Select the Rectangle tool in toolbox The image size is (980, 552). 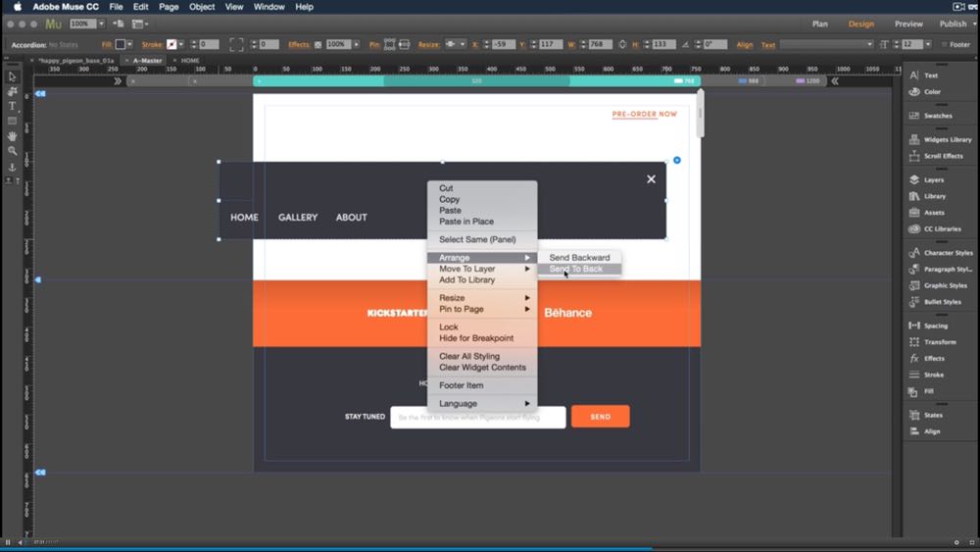point(12,121)
